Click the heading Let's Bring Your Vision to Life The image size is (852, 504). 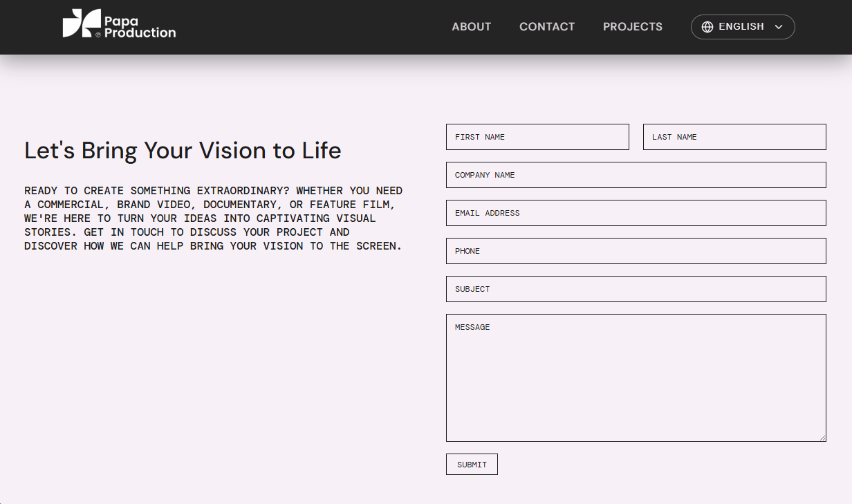point(183,150)
